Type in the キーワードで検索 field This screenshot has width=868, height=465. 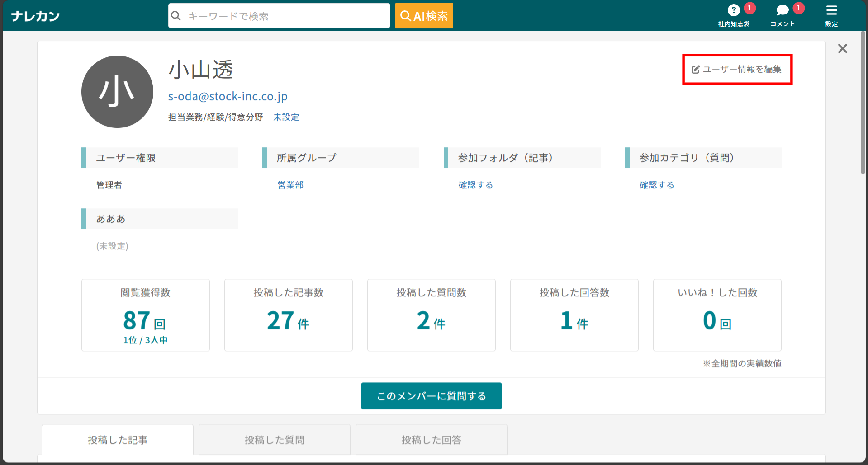285,16
